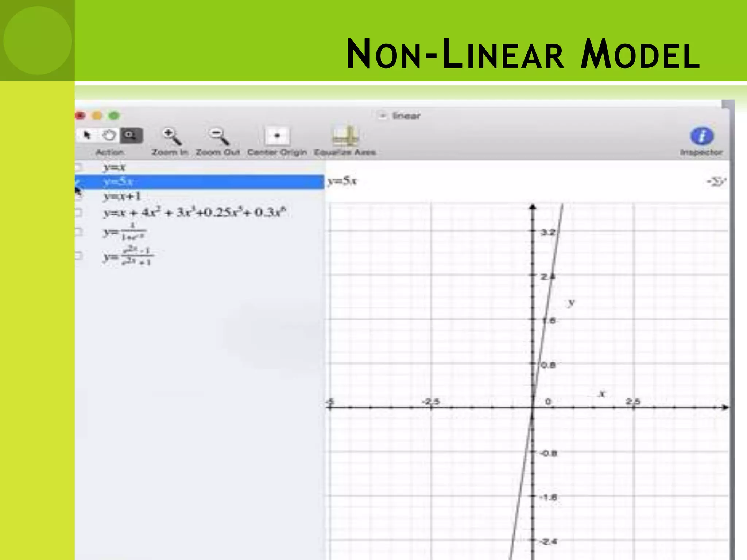Viewport: 747px width, 560px height.
Task: Click the 'linear' window title text
Action: point(406,116)
